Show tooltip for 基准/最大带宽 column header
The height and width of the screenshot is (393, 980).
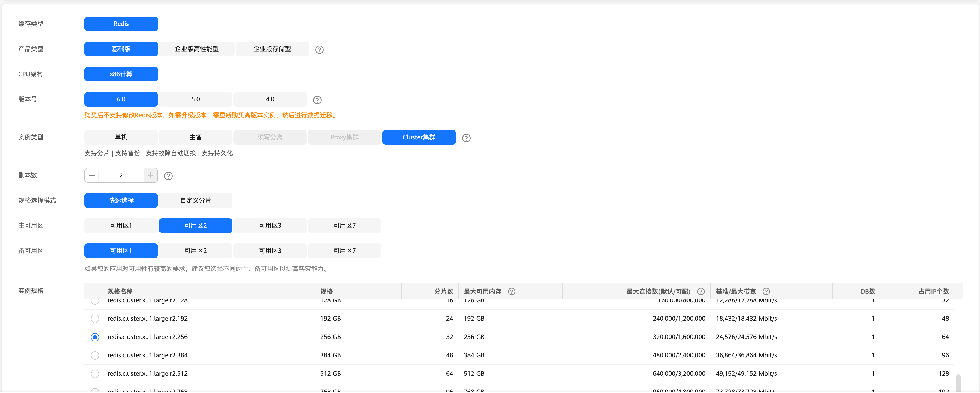[x=766, y=292]
